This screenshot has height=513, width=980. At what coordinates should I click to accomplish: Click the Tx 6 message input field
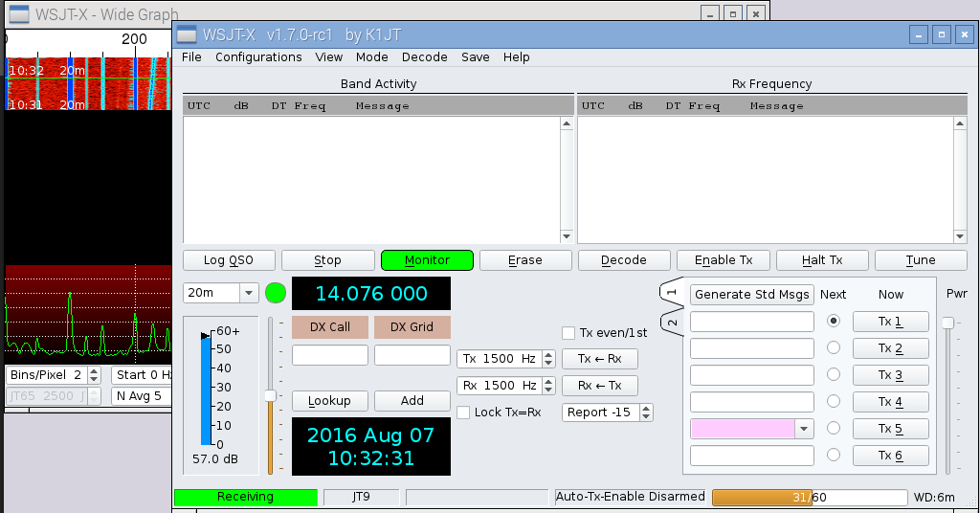coord(752,456)
